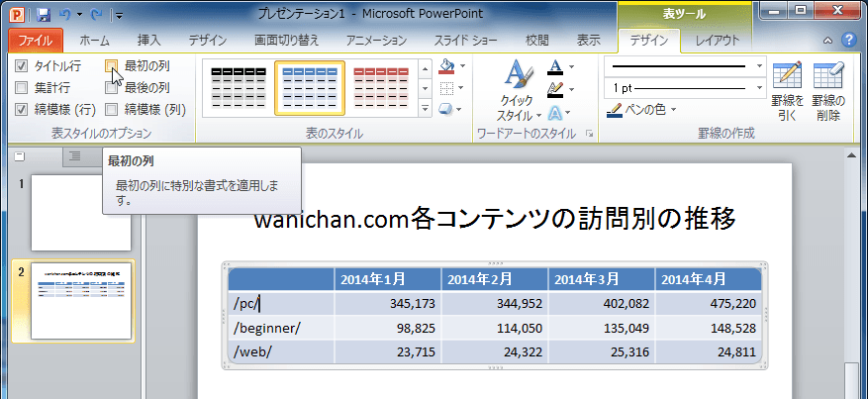Click the /beginner/ table cell
This screenshot has height=399, width=868.
point(281,328)
